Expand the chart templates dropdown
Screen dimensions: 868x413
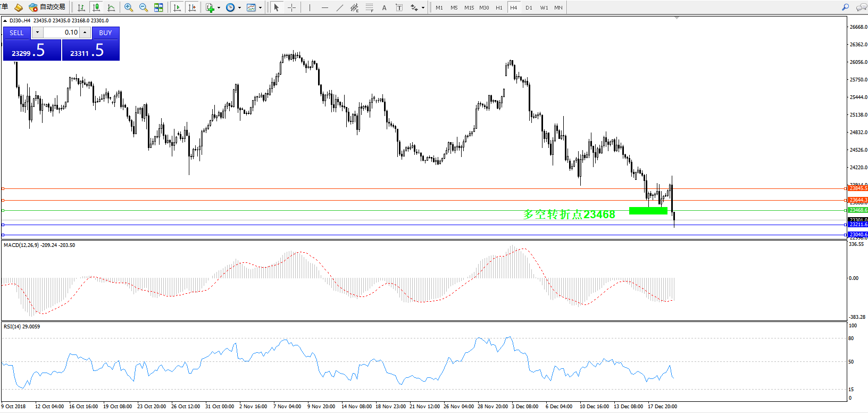[260, 7]
